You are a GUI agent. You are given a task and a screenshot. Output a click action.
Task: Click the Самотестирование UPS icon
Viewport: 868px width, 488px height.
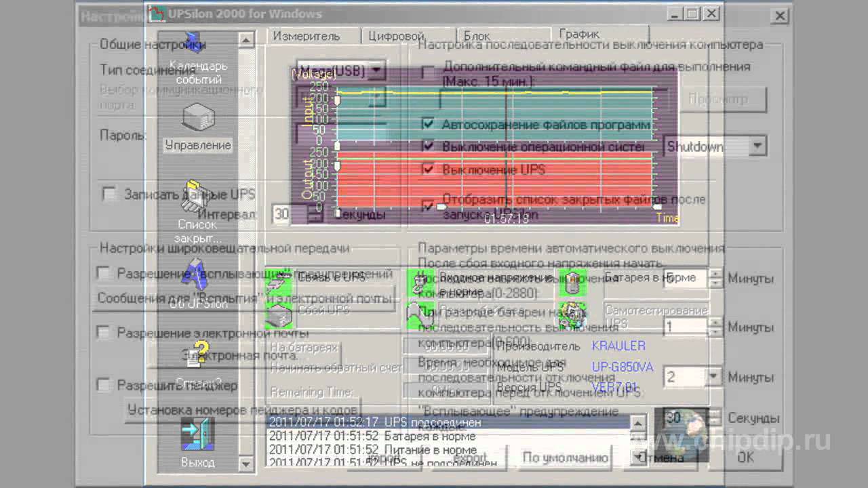click(x=572, y=315)
